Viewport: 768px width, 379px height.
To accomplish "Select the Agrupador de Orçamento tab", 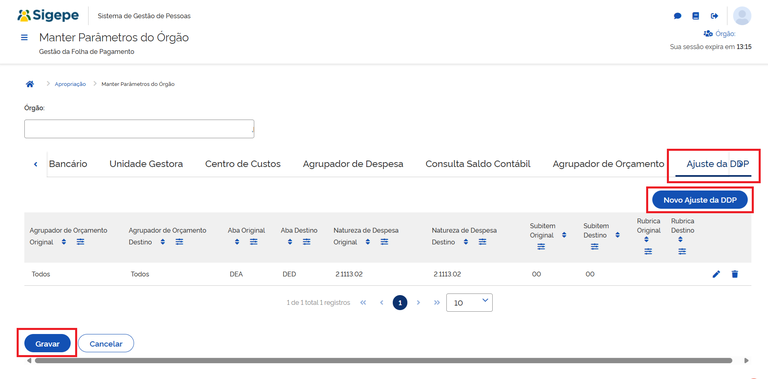I will (x=608, y=164).
